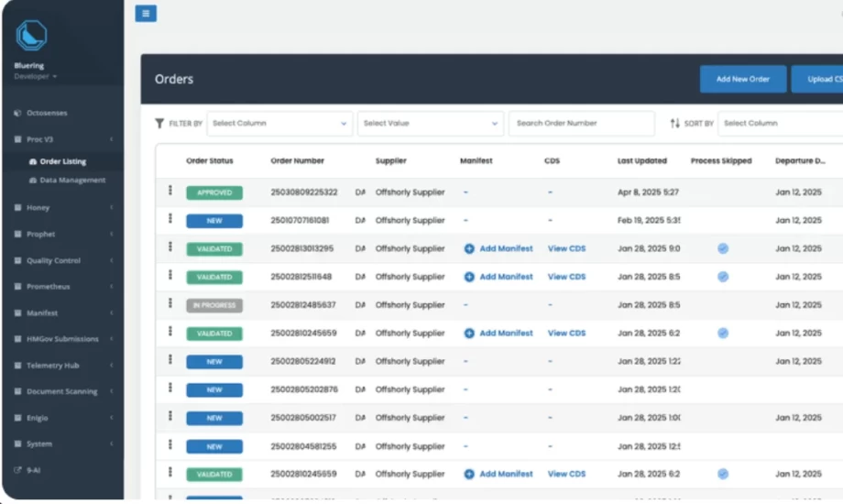Screen dimensions: 843x504
Task: Click the IN PROGRESS status badge
Action: tap(214, 305)
